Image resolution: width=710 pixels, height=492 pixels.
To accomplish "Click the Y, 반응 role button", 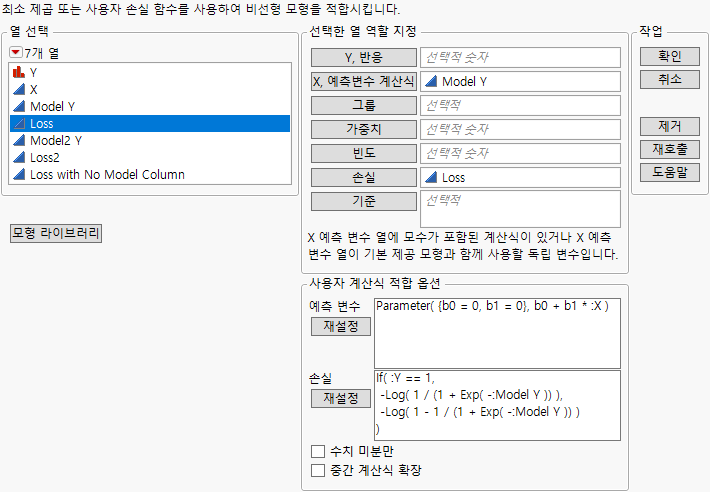I will point(362,57).
